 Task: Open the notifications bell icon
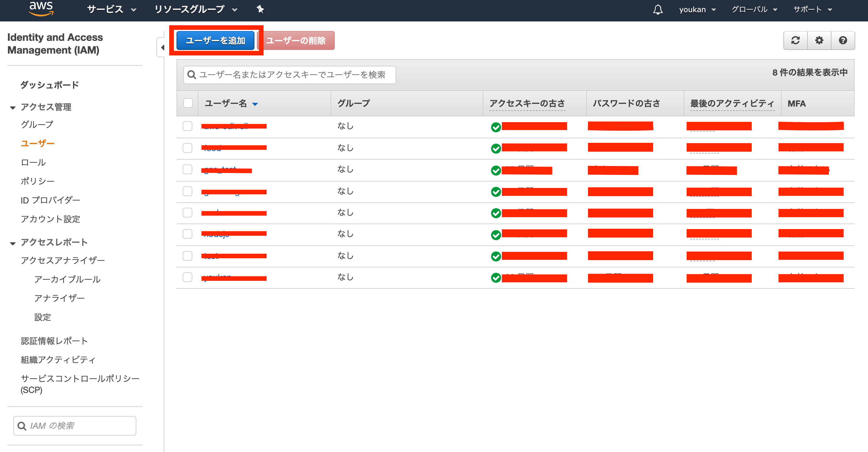(x=657, y=9)
